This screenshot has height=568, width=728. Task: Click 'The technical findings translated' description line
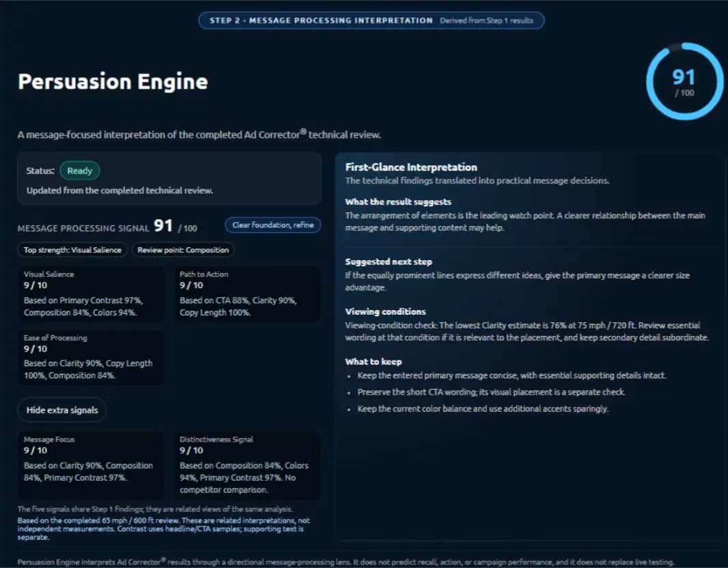[x=477, y=180]
